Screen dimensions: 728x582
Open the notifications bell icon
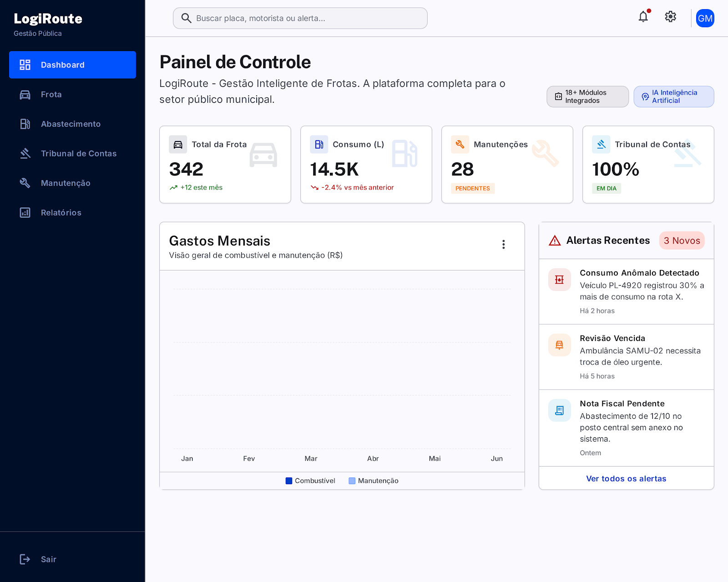(x=643, y=17)
